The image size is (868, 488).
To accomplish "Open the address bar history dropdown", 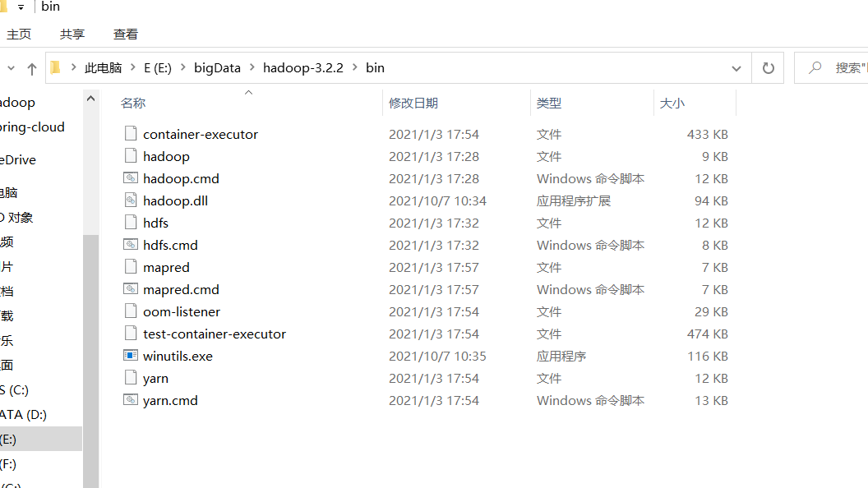I will pos(736,67).
